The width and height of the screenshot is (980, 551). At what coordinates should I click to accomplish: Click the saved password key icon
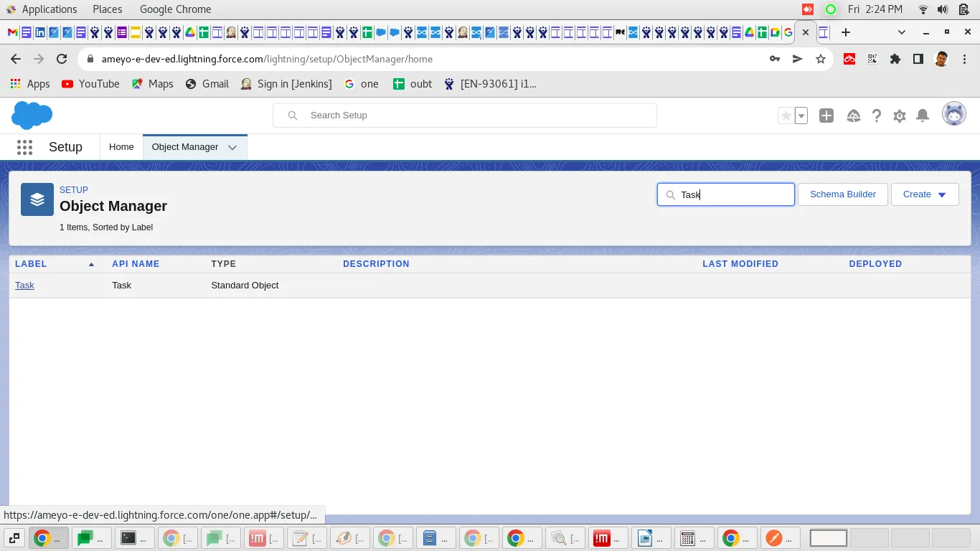[775, 59]
